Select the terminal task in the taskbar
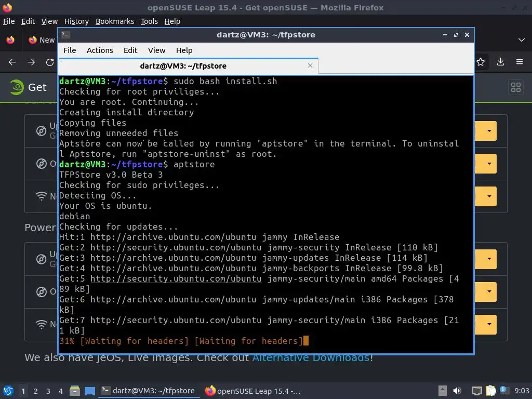The image size is (532, 399). point(148,391)
